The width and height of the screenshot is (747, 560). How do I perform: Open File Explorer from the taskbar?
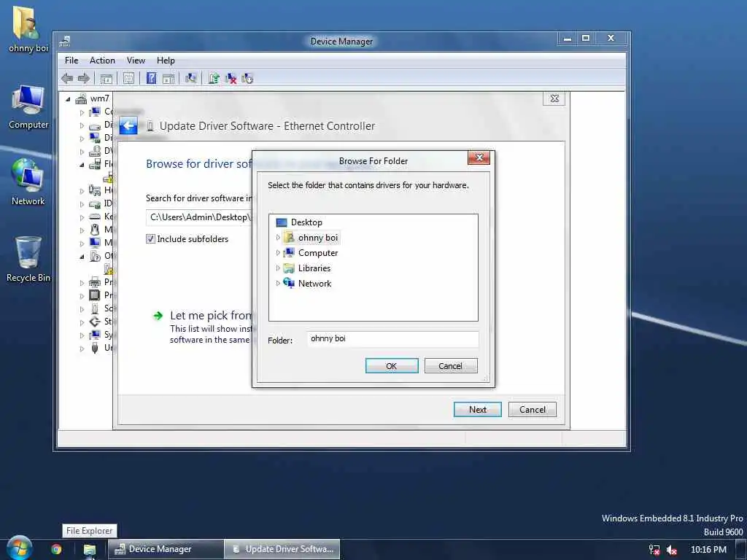90,550
